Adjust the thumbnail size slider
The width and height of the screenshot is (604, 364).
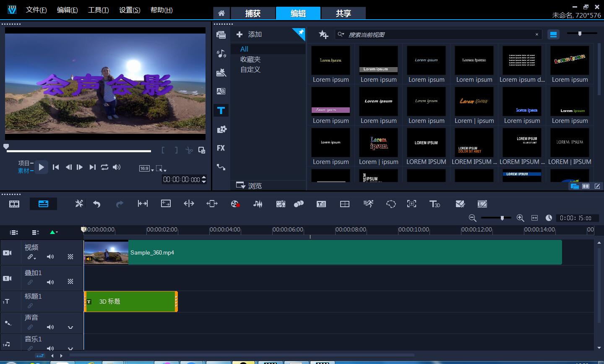coord(580,33)
